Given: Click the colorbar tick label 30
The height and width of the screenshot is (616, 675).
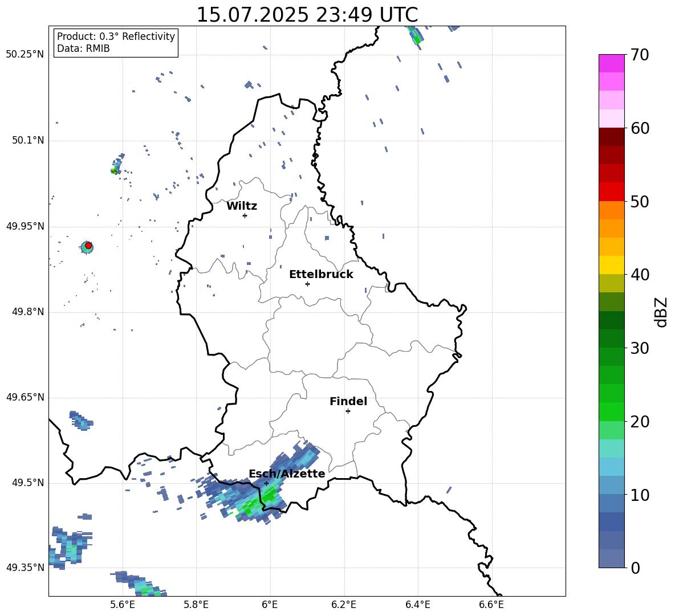Looking at the screenshot, I should [640, 348].
